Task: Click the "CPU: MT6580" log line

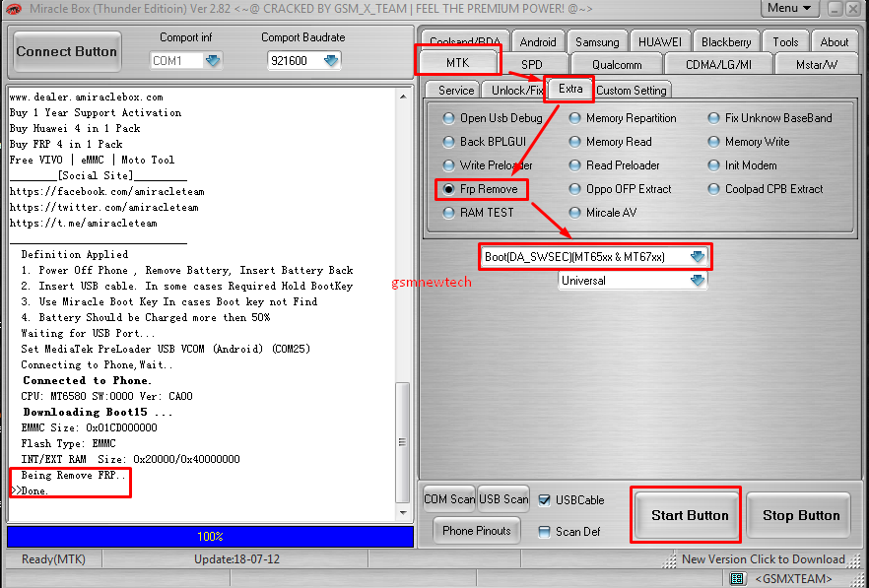Action: click(x=107, y=396)
